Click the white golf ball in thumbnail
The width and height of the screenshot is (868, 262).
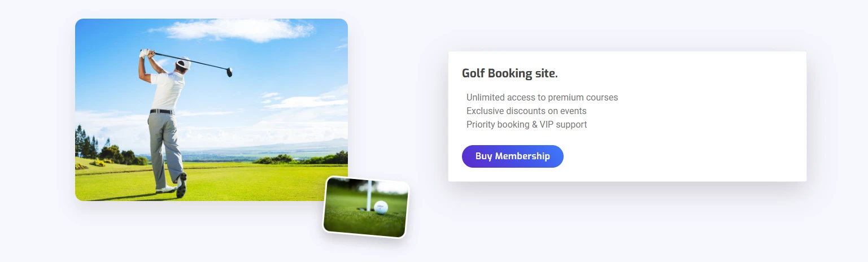point(381,207)
